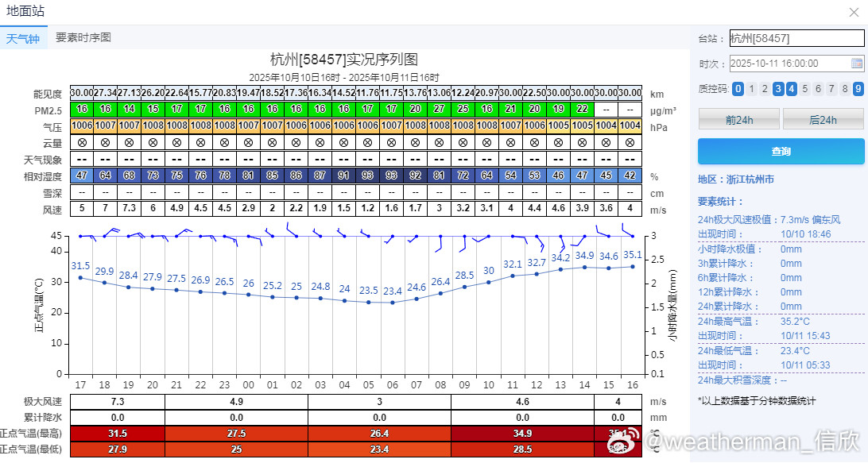Select the 34.2 temperature point at hour 13
868x463 pixels.
coord(560,269)
